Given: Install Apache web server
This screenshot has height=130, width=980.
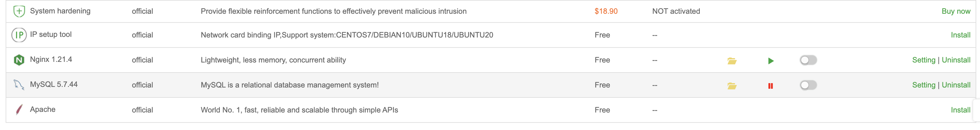Looking at the screenshot, I should pos(960,110).
